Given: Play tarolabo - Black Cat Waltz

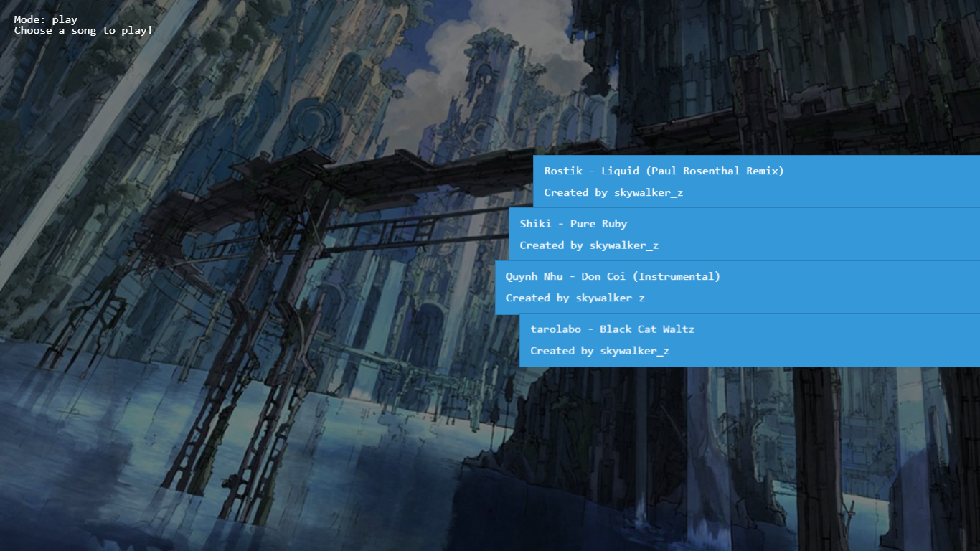Looking at the screenshot, I should pos(750,340).
